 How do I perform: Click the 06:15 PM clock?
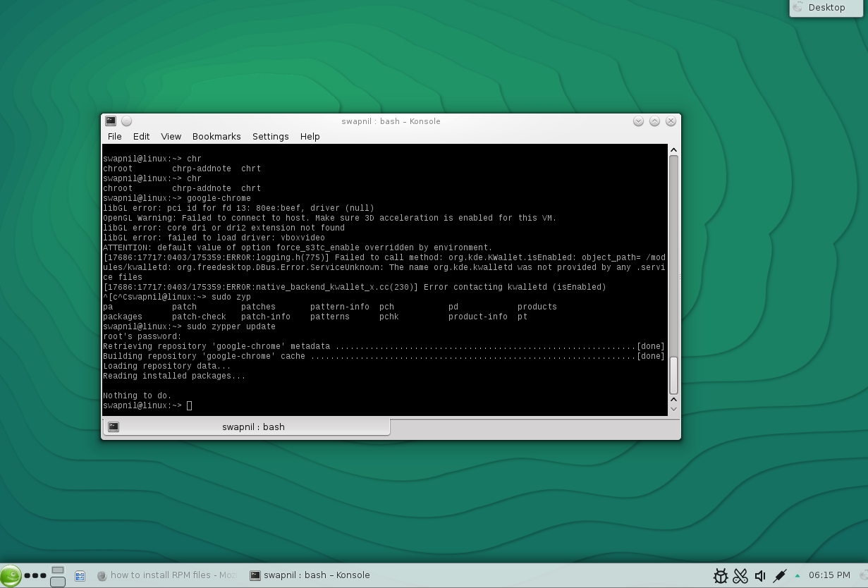[x=829, y=575]
